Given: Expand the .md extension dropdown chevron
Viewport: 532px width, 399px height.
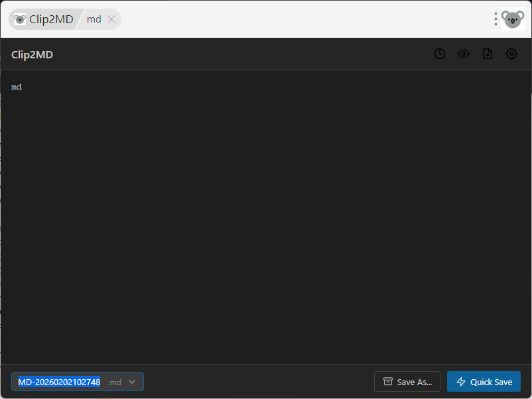Looking at the screenshot, I should (x=132, y=382).
